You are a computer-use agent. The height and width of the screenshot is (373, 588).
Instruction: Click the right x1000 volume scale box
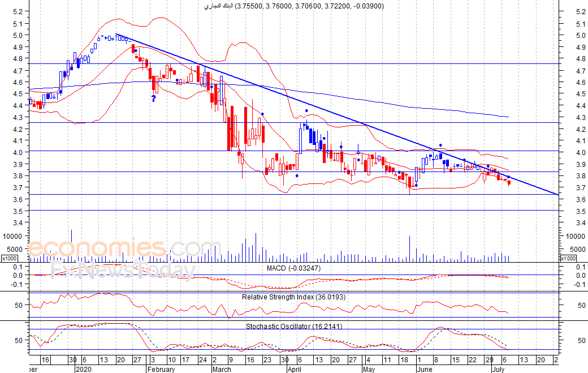pos(568,258)
